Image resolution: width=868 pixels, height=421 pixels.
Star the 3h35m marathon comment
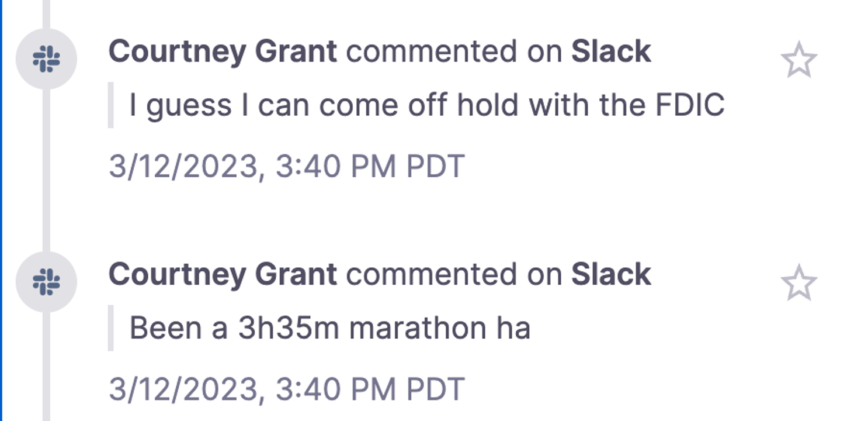798,283
